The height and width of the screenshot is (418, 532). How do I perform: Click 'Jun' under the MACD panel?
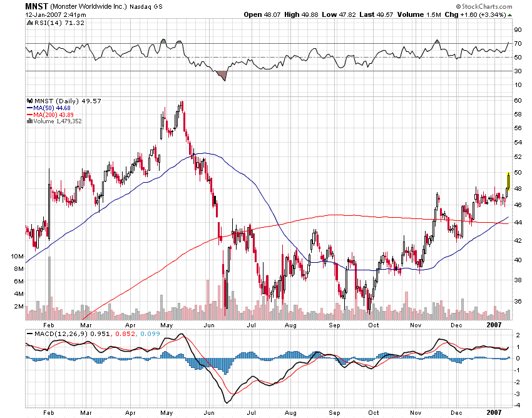click(209, 413)
